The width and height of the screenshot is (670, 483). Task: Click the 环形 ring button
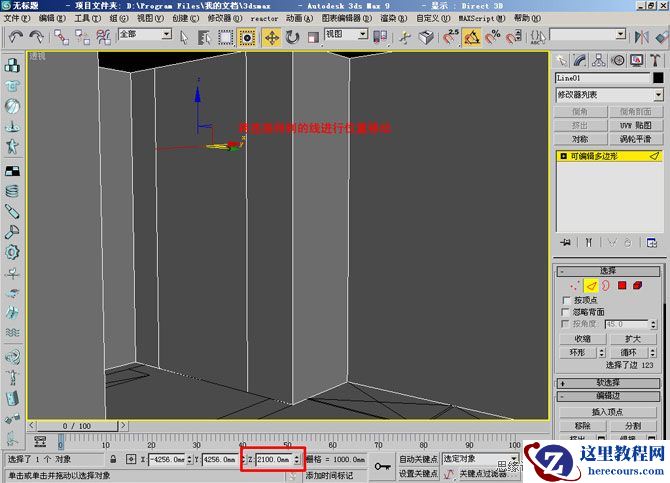pyautogui.click(x=578, y=353)
